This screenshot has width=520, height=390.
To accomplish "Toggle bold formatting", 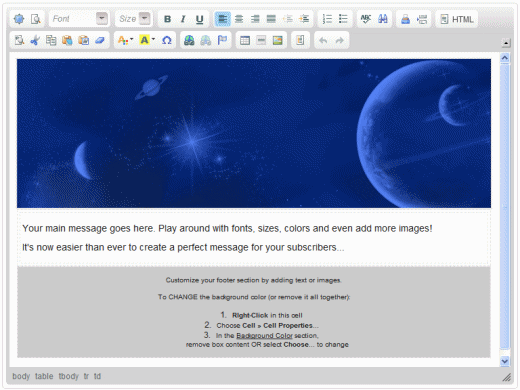I will click(x=167, y=19).
